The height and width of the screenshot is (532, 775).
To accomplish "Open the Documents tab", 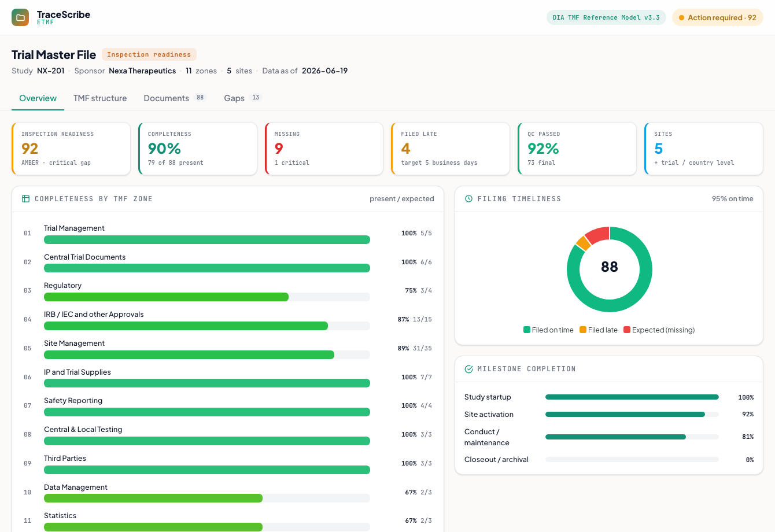I will tap(175, 98).
